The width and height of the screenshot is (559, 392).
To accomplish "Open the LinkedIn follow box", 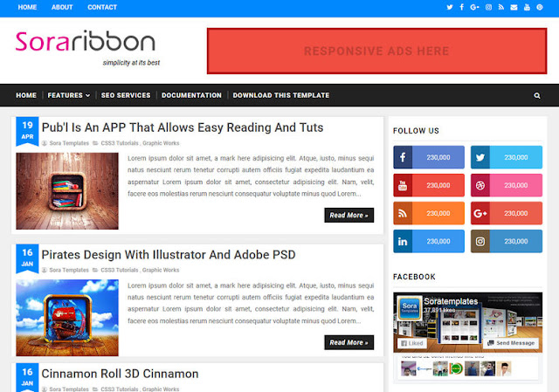I will (x=429, y=241).
